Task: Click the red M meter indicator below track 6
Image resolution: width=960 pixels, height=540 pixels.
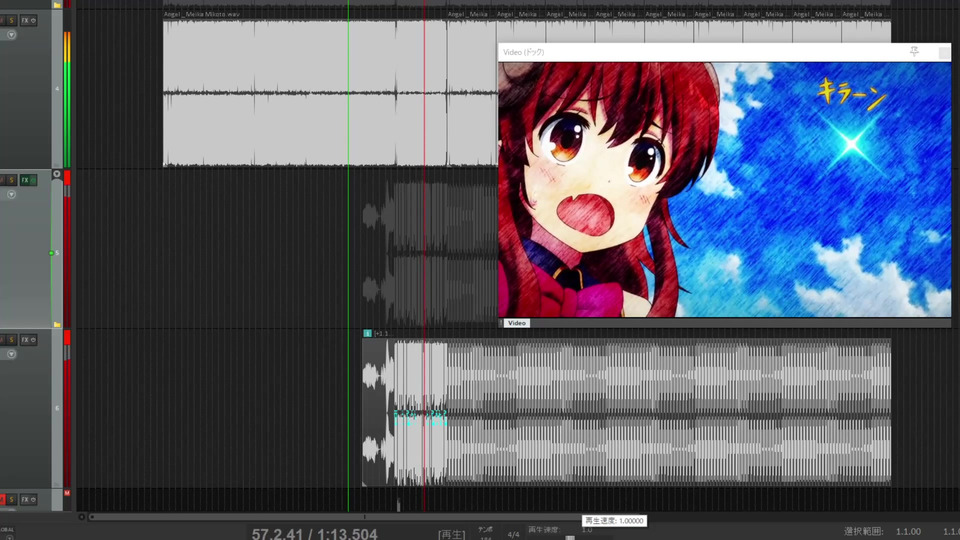Action: [x=67, y=493]
